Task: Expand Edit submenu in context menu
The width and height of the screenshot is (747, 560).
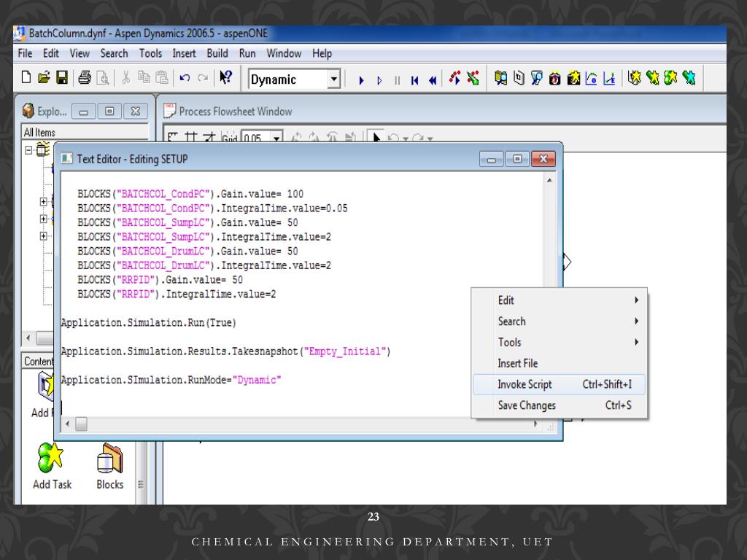Action: click(560, 300)
